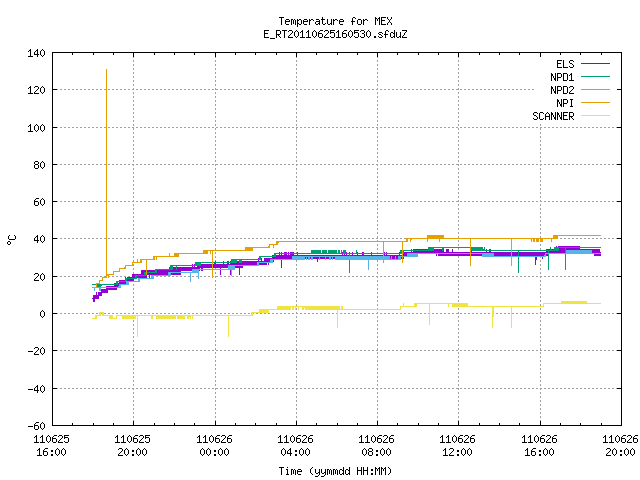The width and height of the screenshot is (640, 480).
Task: Click the ELS legend label
Action: coord(565,64)
